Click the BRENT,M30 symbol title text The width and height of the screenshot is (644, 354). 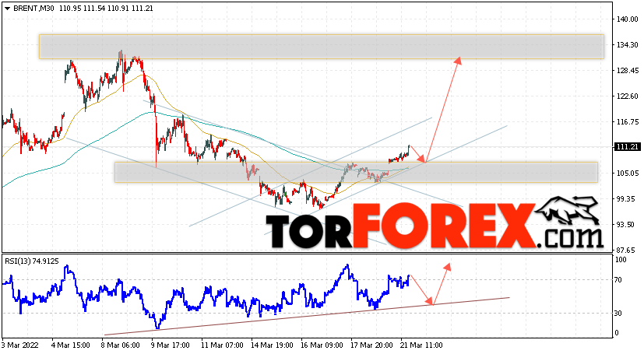[33, 9]
